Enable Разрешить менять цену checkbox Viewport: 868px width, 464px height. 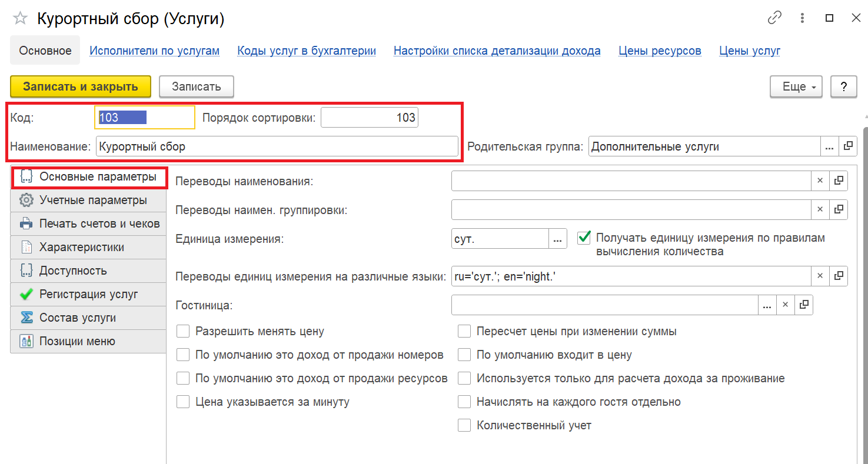184,331
